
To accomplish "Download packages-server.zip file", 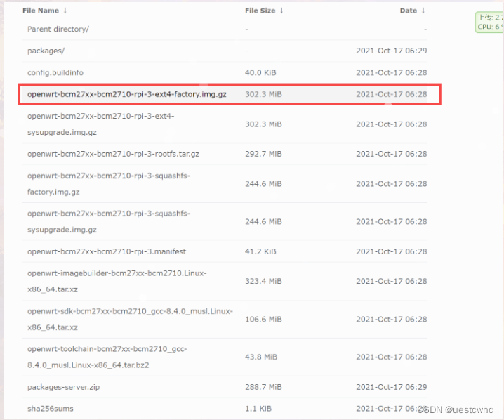I will tap(64, 387).
